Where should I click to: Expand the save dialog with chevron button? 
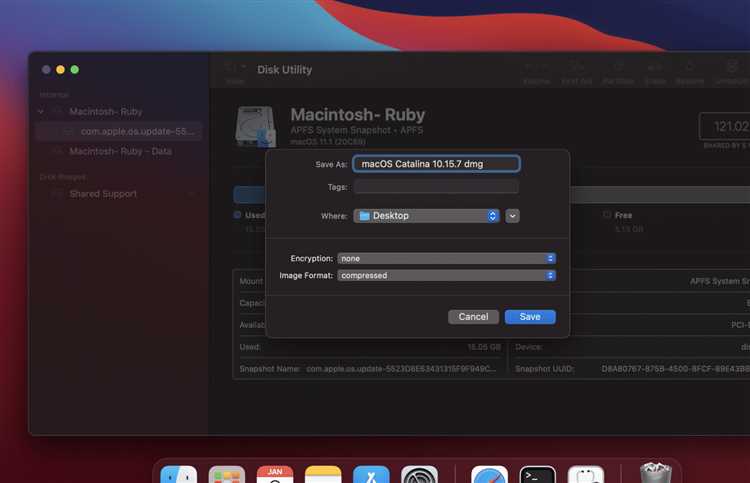click(x=512, y=216)
